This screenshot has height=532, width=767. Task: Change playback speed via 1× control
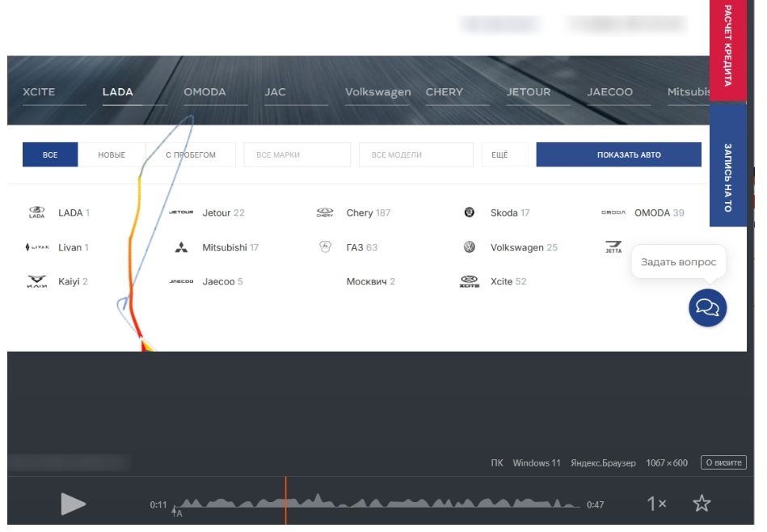pyautogui.click(x=656, y=504)
